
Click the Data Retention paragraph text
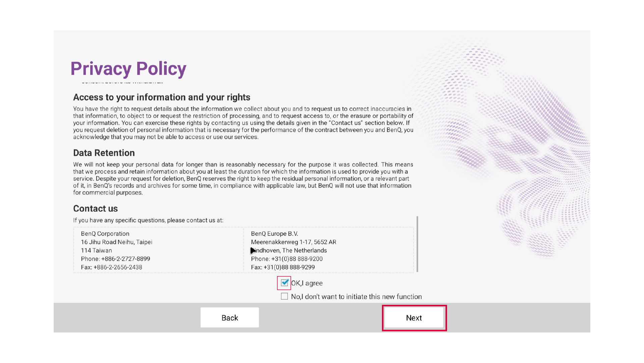coord(243,178)
